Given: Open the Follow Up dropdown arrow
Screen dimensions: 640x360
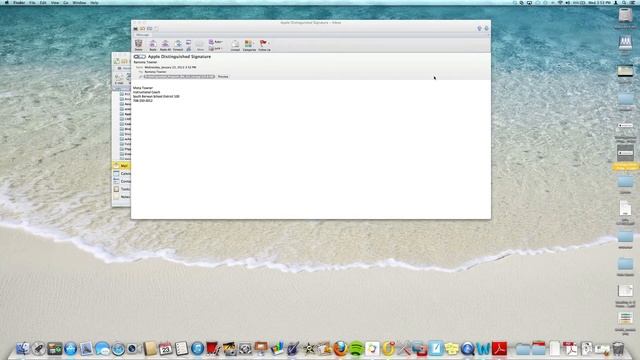Looking at the screenshot, I should tap(269, 43).
